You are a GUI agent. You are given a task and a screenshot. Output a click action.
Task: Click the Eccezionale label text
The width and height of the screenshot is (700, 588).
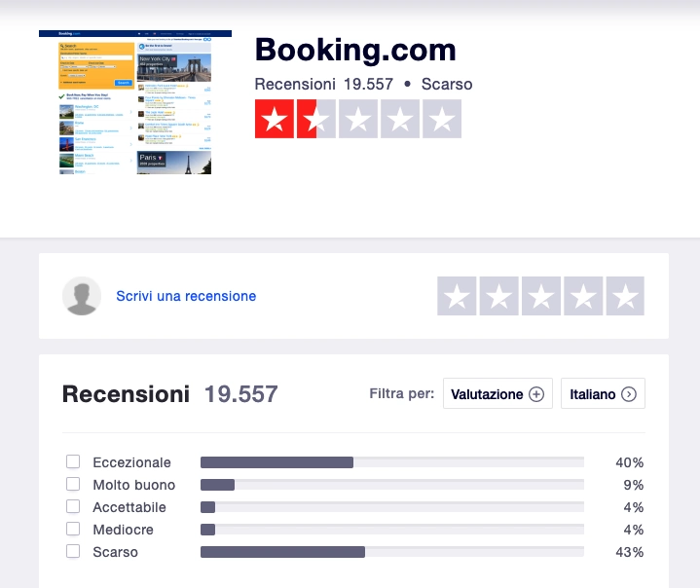point(131,462)
